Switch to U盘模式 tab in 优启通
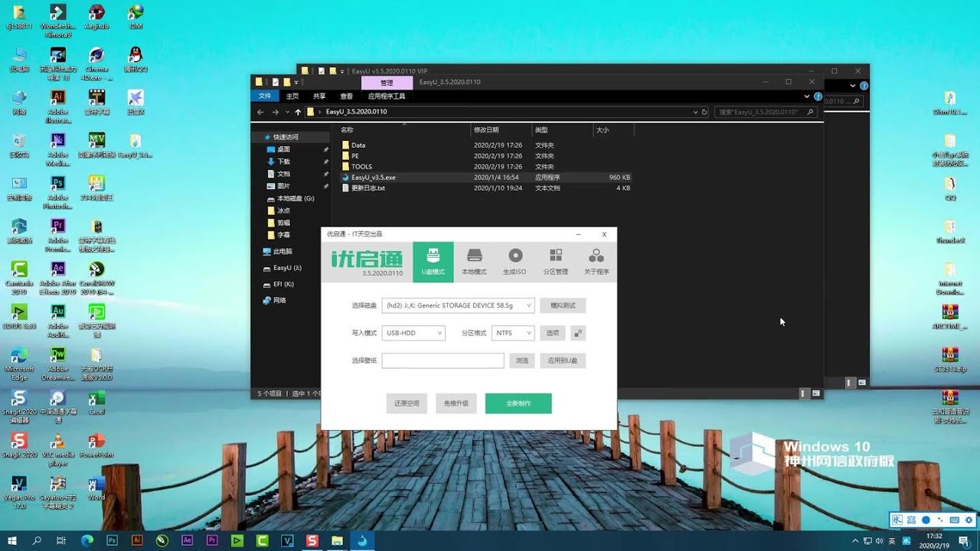 pyautogui.click(x=433, y=262)
